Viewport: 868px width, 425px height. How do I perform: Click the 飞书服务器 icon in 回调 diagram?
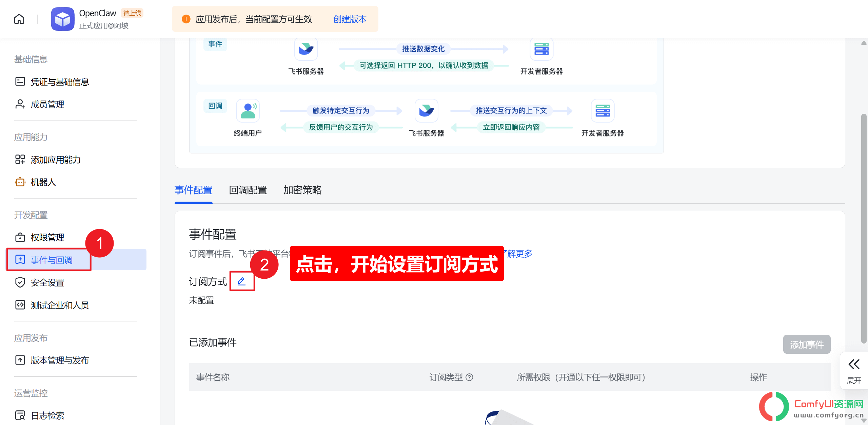(426, 111)
